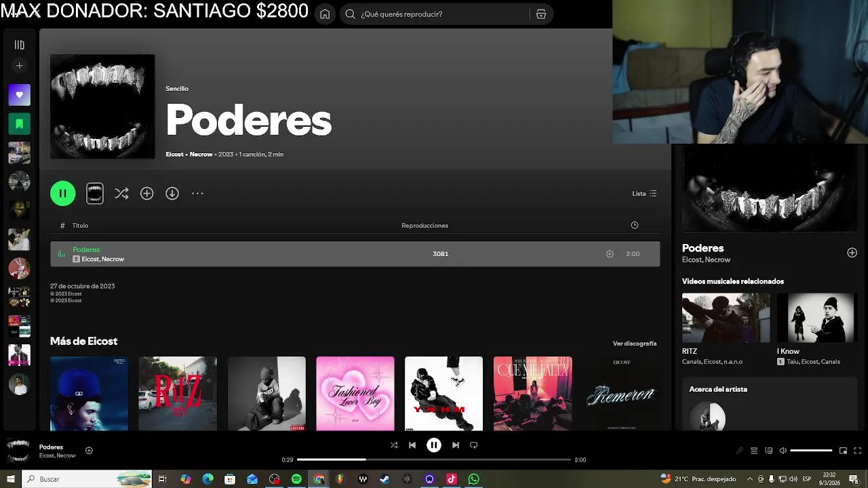The width and height of the screenshot is (868, 488).
Task: Pause playback with the large green button
Action: click(62, 193)
